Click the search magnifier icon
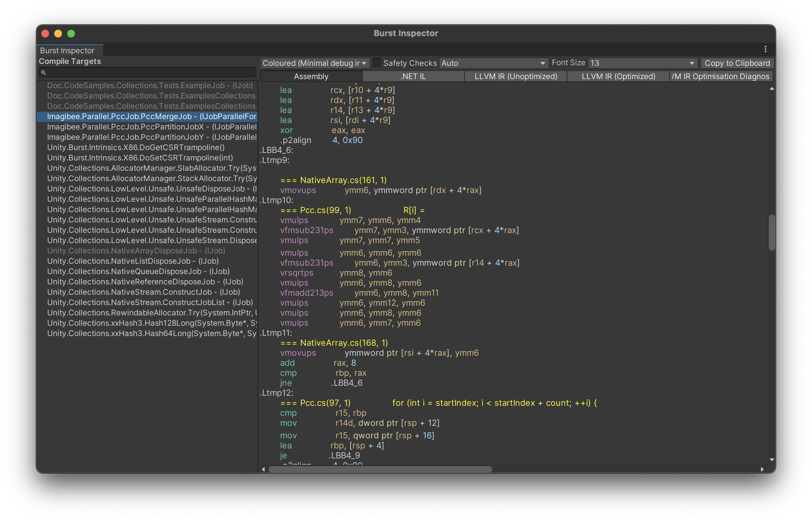Image resolution: width=812 pixels, height=521 pixels. click(x=43, y=72)
